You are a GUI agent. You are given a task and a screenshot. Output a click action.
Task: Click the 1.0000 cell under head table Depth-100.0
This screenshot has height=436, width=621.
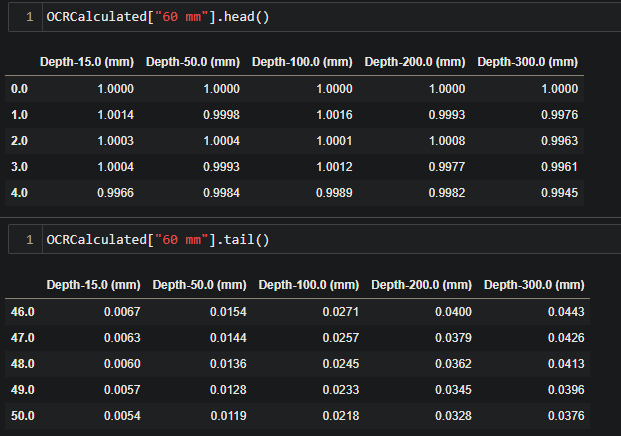pyautogui.click(x=334, y=89)
